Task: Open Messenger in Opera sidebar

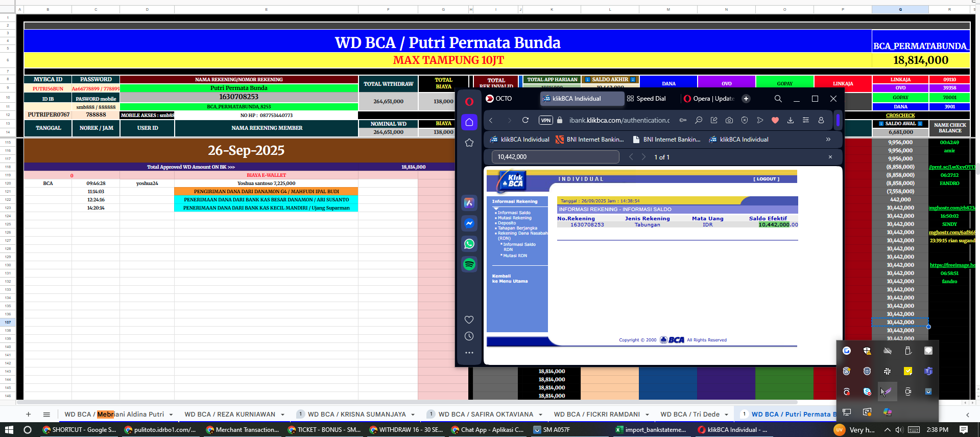Action: (x=469, y=223)
